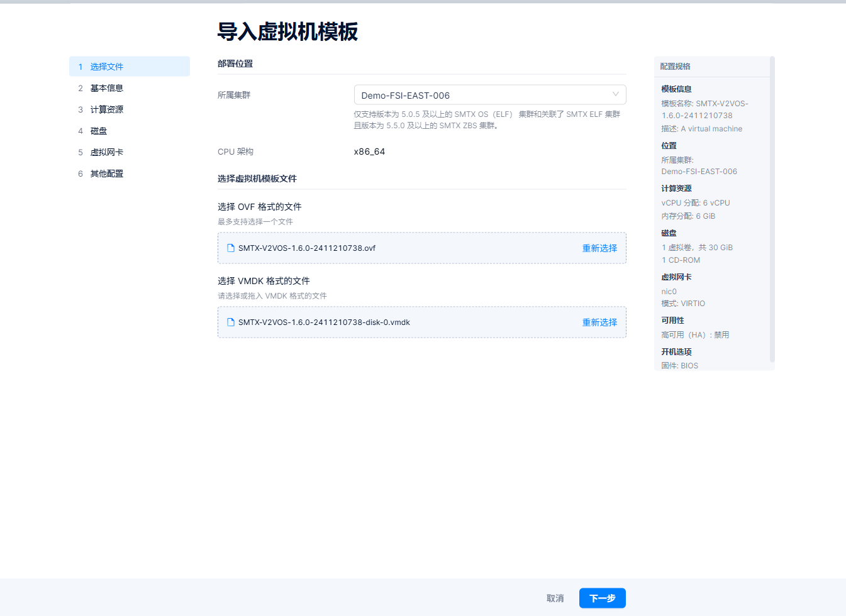Switch to step 2 基本信息
846x616 pixels.
[106, 88]
